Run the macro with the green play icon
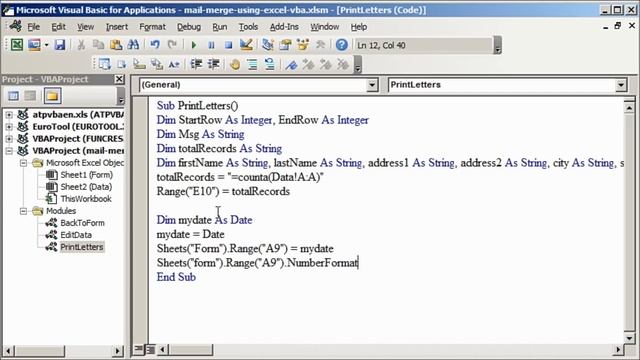Image resolution: width=640 pixels, height=360 pixels. click(x=194, y=45)
